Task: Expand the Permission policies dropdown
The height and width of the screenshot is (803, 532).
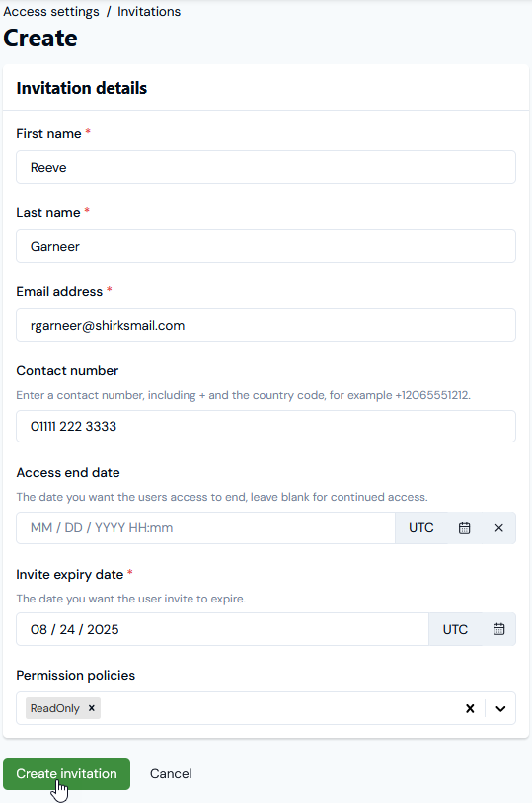Action: (x=500, y=708)
